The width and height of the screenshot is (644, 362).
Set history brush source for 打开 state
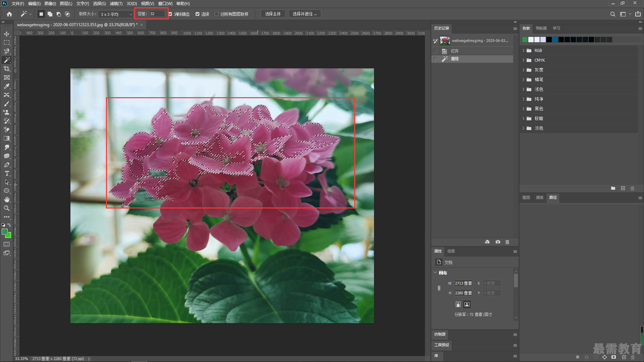point(435,51)
